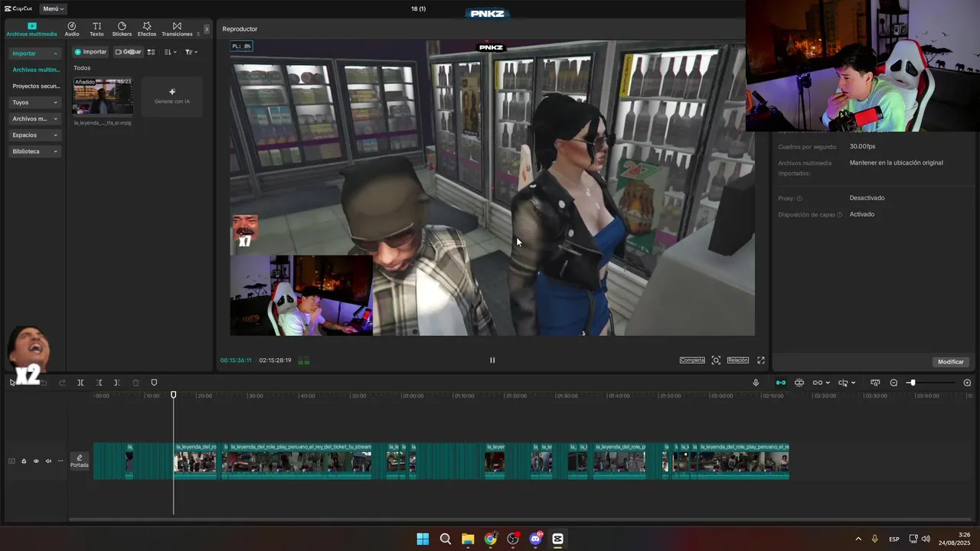Image resolution: width=980 pixels, height=551 pixels.
Task: Click the trash delete icon
Action: pos(136,383)
